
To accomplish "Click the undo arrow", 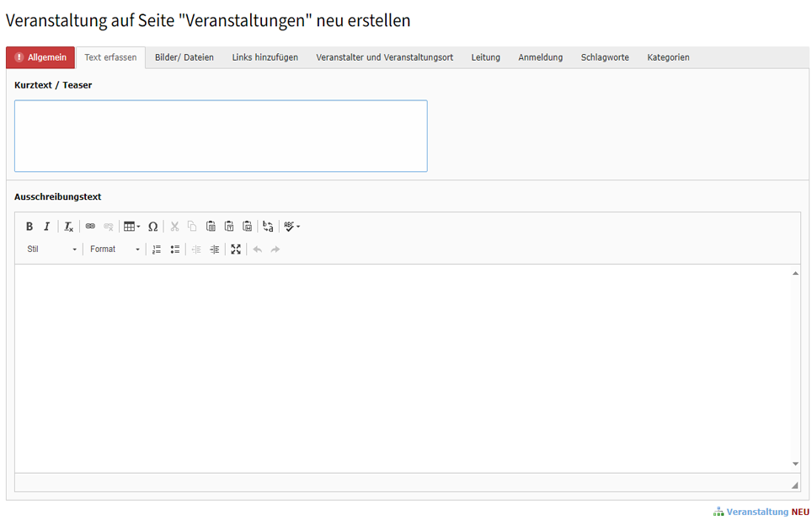I will [x=258, y=250].
